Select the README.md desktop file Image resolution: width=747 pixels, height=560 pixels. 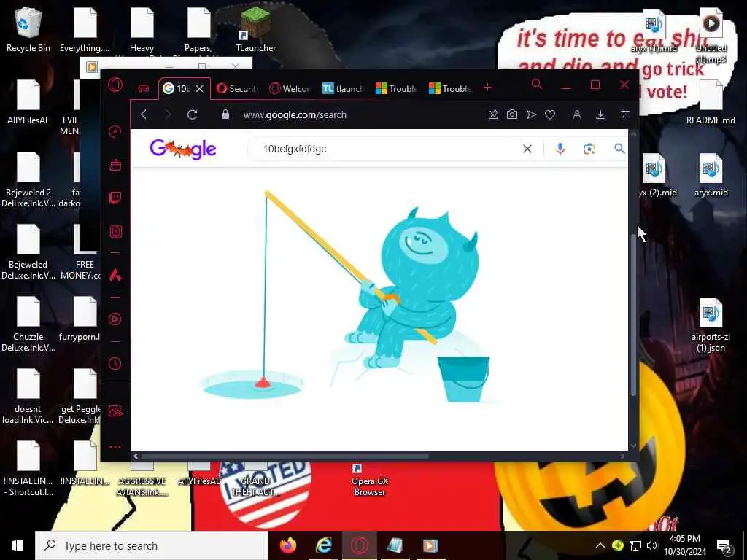point(711,102)
